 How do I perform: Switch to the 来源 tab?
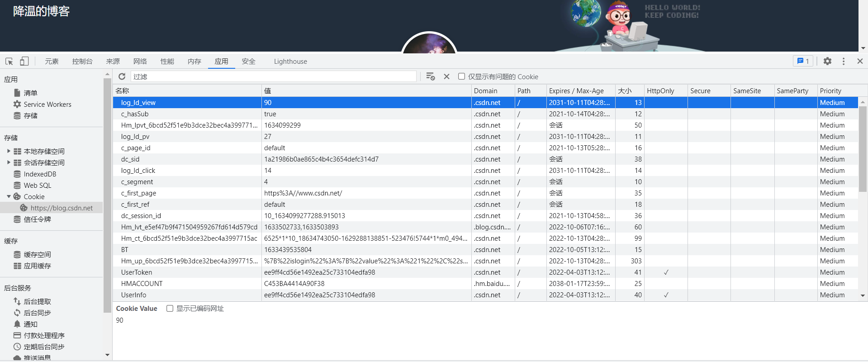(x=113, y=61)
